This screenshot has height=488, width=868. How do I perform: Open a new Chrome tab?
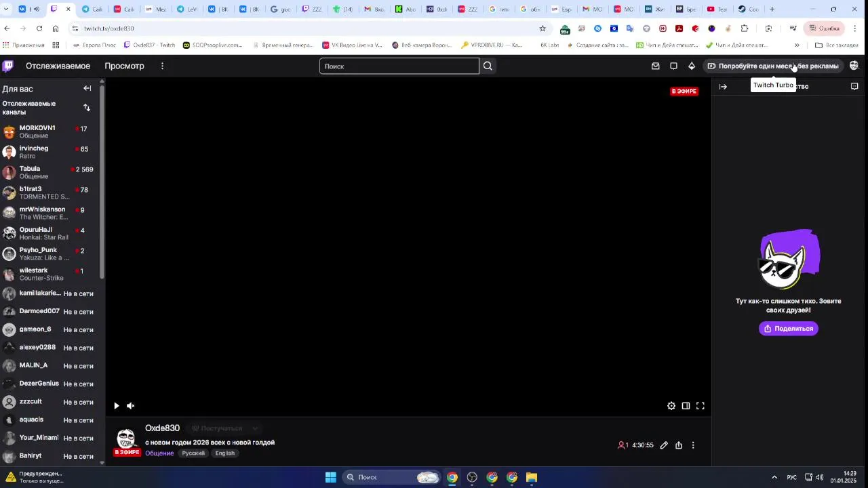pos(772,9)
